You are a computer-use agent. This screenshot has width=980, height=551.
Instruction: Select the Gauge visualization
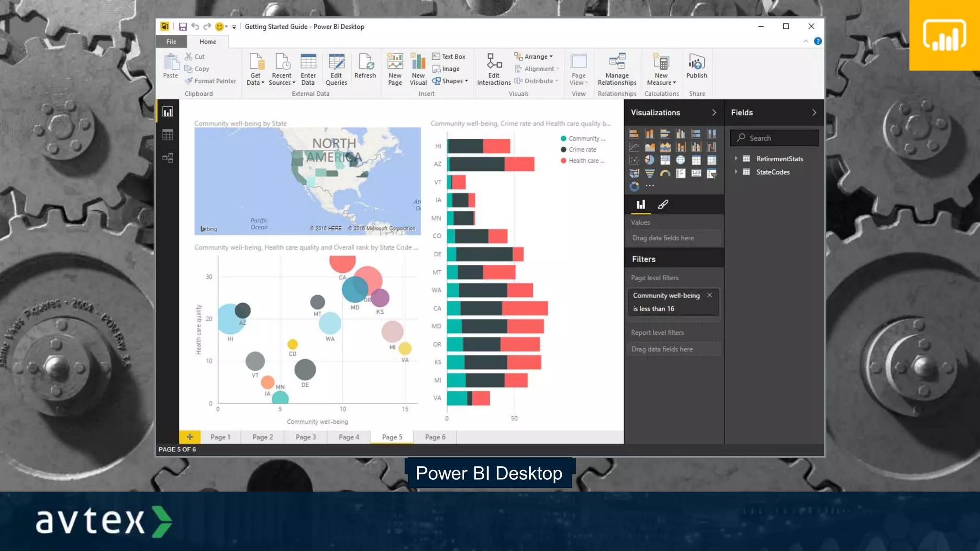tap(665, 173)
